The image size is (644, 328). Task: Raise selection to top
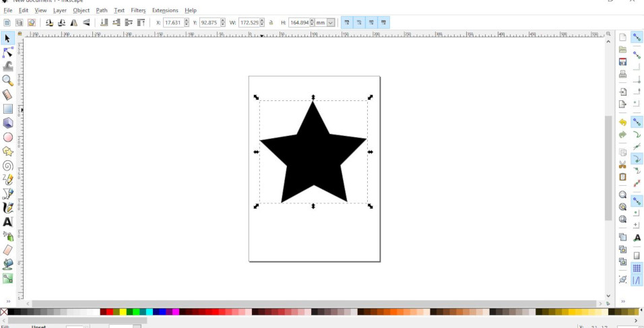(141, 23)
